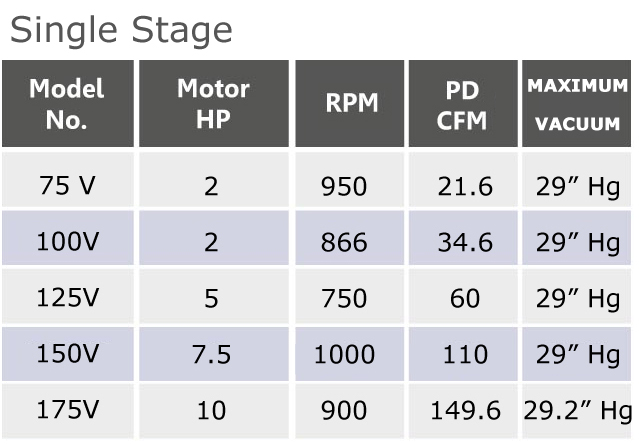Click the 29.2" Hg vacuum value
Viewport: 639px width, 444px height.
[577, 411]
